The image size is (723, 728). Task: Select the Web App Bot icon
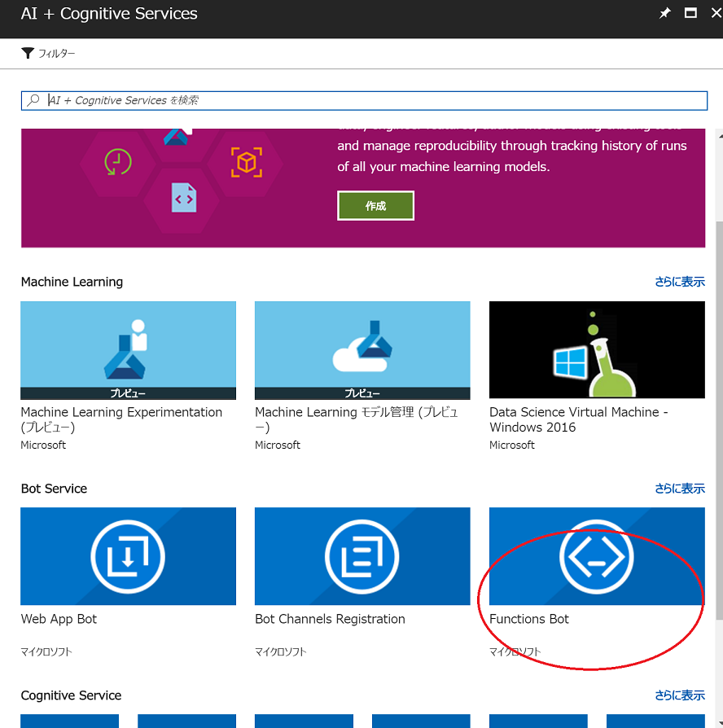128,556
